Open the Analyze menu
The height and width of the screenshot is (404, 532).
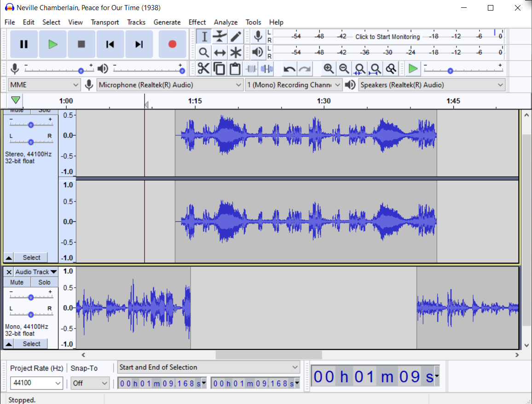click(x=226, y=22)
